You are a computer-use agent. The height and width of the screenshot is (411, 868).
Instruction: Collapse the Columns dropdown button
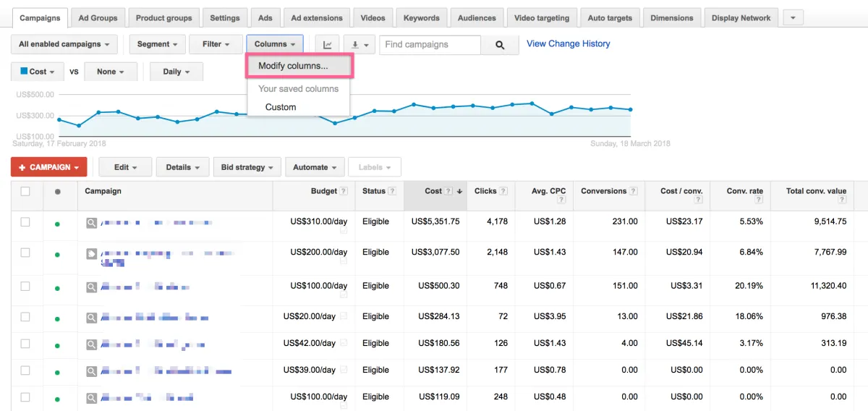click(275, 44)
